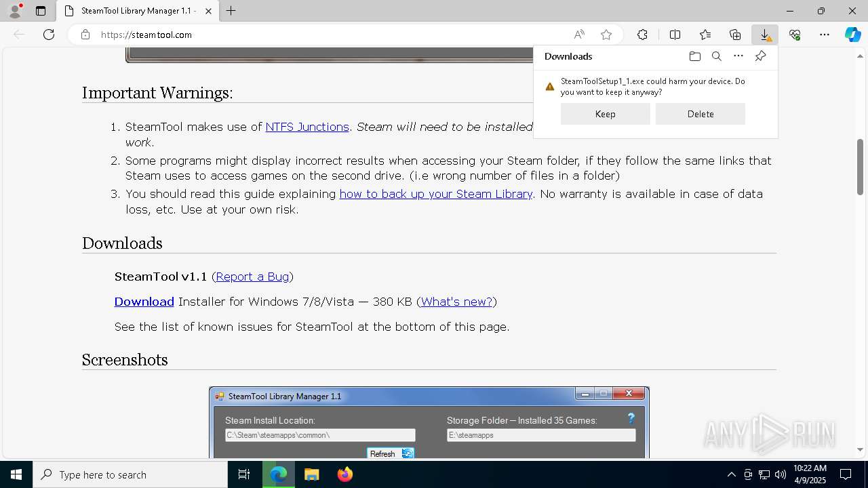The width and height of the screenshot is (868, 488).
Task: Open more options in Downloads panel
Action: tap(738, 56)
